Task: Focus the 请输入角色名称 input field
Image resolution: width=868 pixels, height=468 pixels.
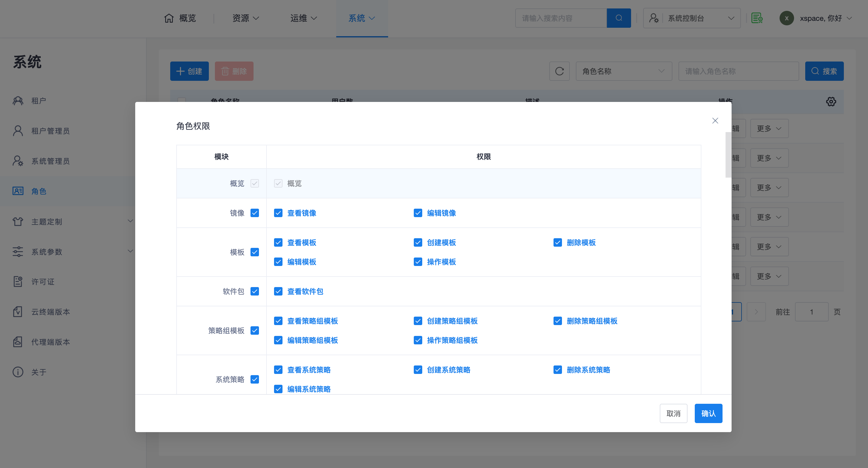Action: pyautogui.click(x=738, y=71)
